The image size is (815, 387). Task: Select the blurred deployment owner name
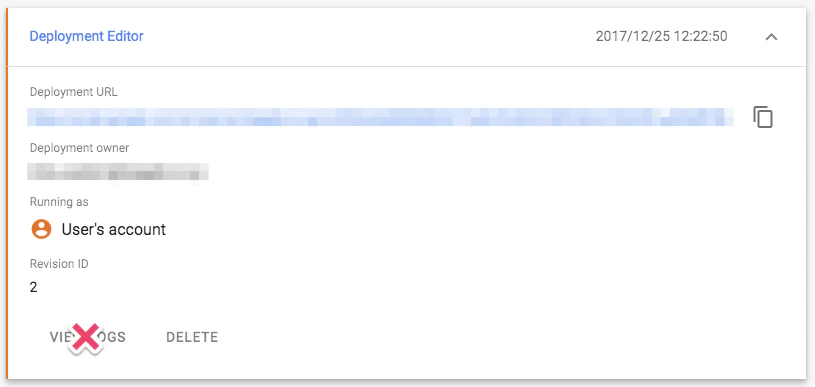point(118,171)
